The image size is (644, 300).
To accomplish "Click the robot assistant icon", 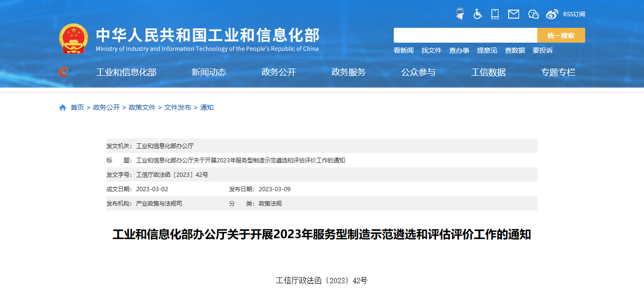I will [x=460, y=14].
